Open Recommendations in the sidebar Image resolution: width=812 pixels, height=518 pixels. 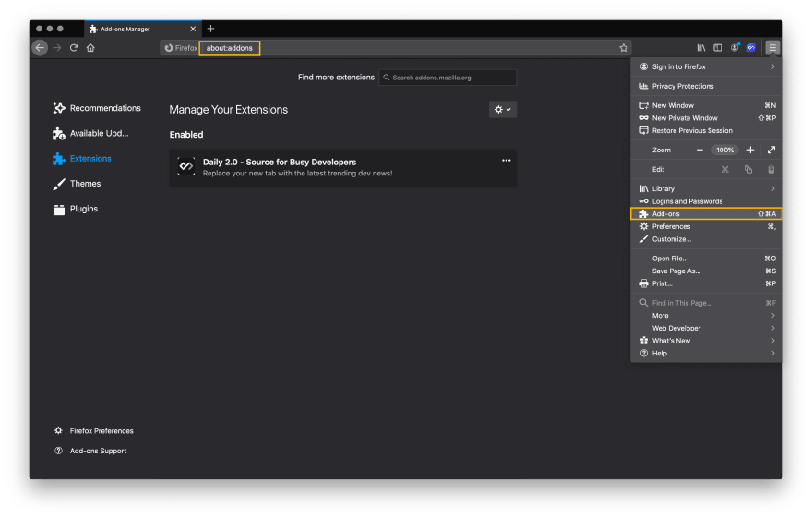tap(97, 108)
